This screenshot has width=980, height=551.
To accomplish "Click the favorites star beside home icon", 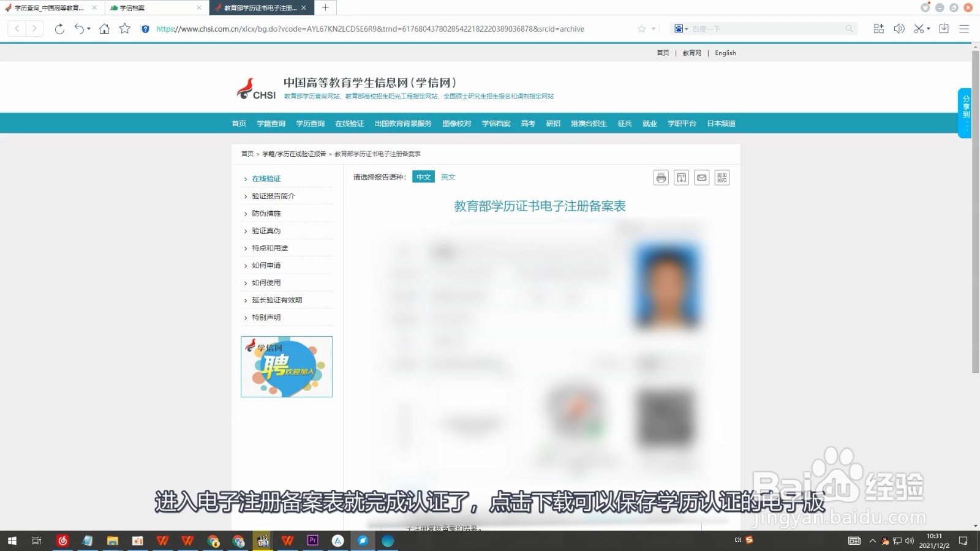I will 125,29.
